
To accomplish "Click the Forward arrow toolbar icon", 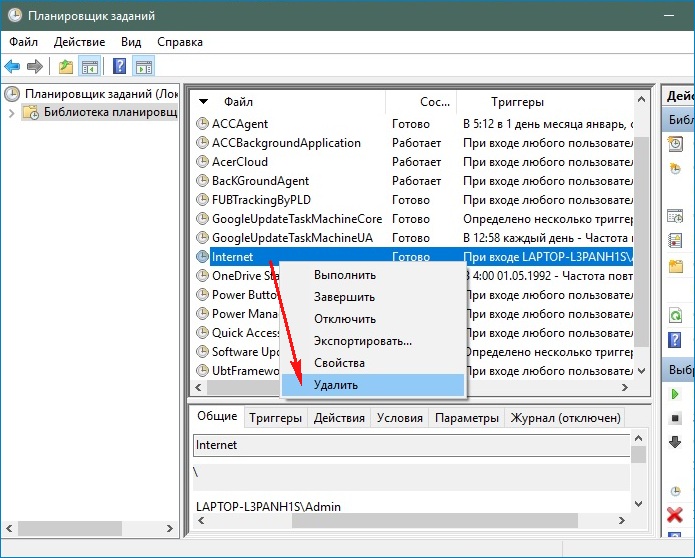I will click(35, 67).
